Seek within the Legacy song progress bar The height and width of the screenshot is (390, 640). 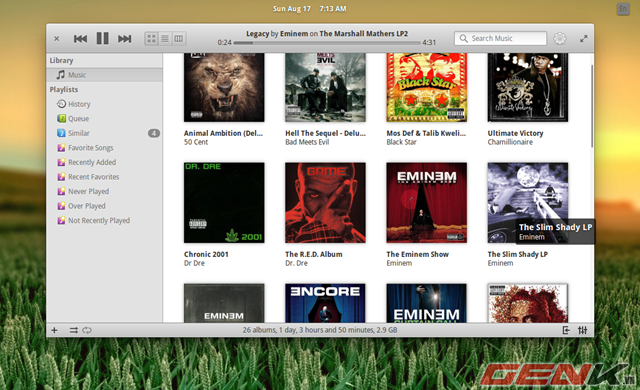[x=327, y=42]
